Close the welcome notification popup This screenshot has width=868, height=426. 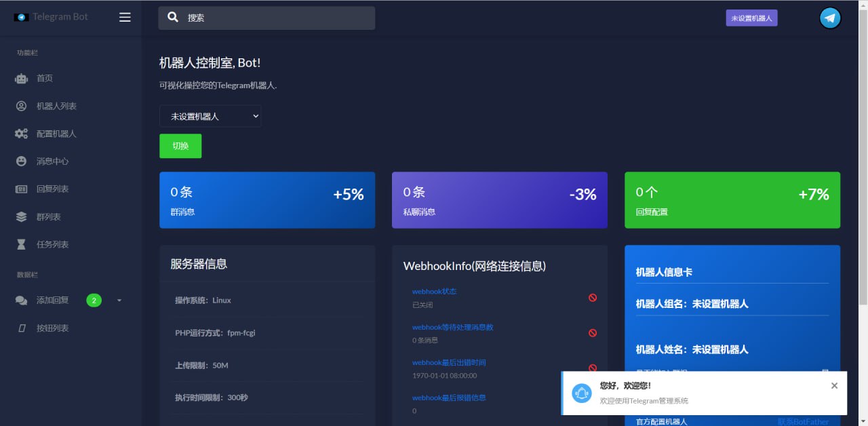click(x=834, y=385)
